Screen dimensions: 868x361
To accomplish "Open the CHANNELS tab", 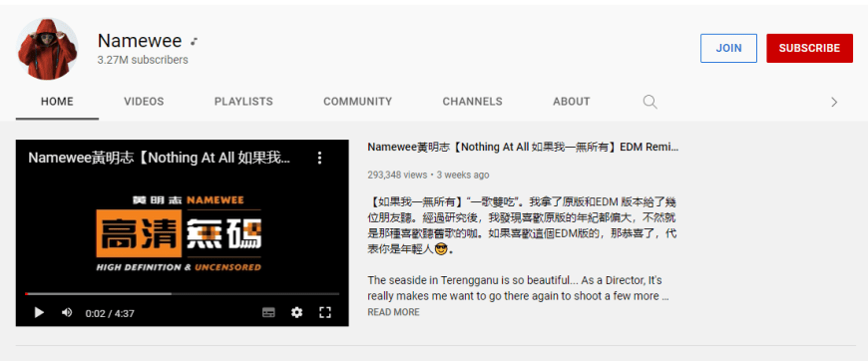I will [472, 102].
